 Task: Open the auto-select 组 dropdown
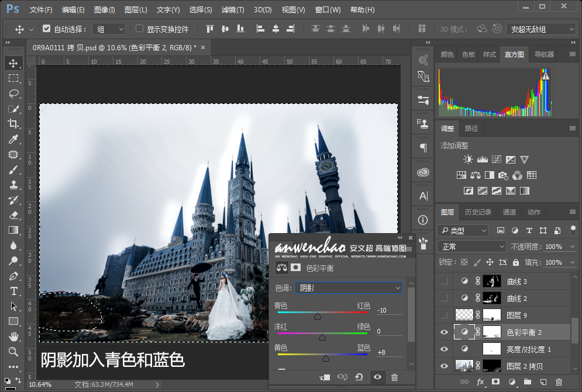[x=109, y=29]
